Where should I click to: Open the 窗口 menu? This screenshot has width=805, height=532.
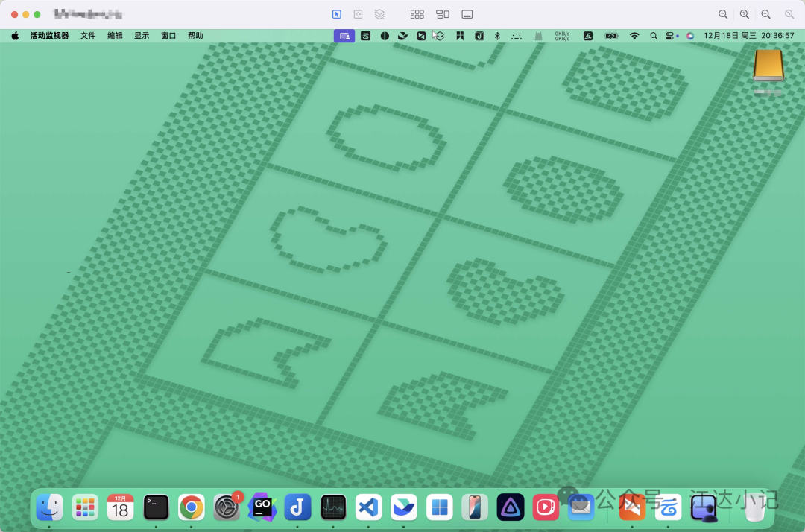pyautogui.click(x=168, y=36)
